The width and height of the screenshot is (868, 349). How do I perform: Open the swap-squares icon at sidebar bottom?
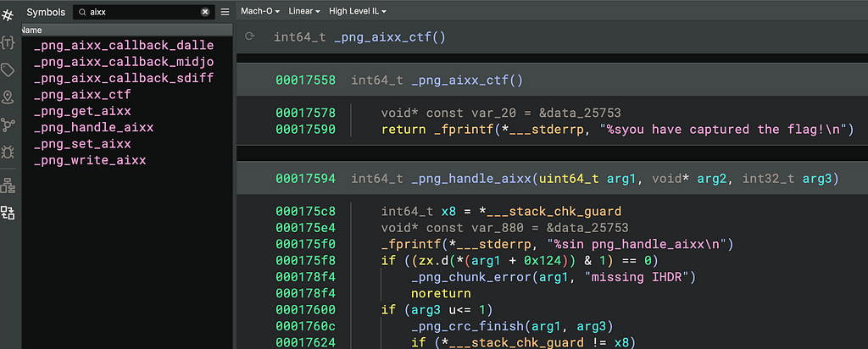click(x=8, y=213)
